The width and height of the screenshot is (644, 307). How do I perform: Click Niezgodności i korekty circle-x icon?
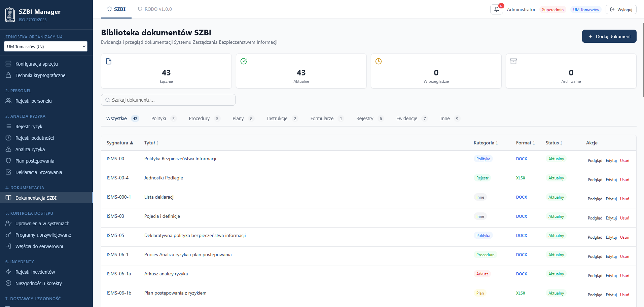pos(8,283)
